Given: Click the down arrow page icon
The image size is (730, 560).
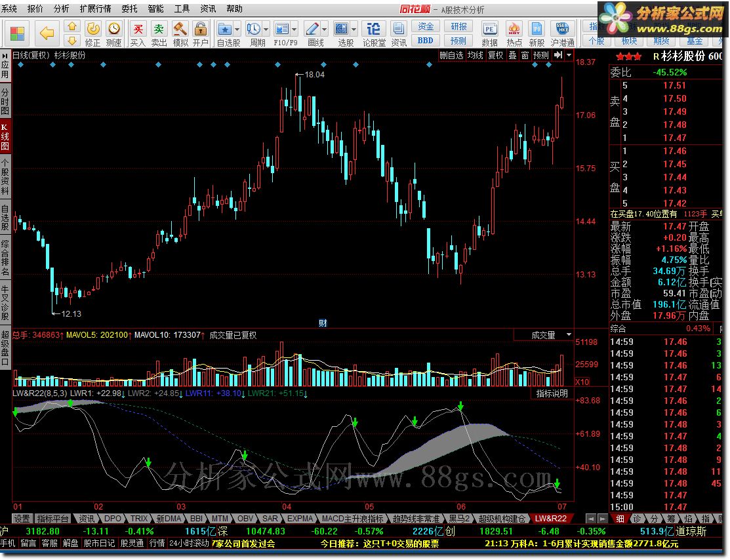Looking at the screenshot, I should (x=72, y=41).
